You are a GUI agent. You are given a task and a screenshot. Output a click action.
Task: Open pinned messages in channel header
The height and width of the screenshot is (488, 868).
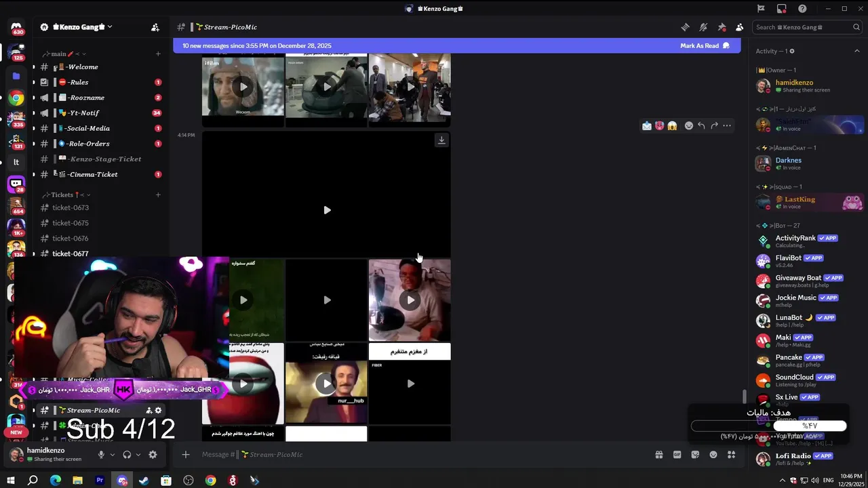point(722,27)
